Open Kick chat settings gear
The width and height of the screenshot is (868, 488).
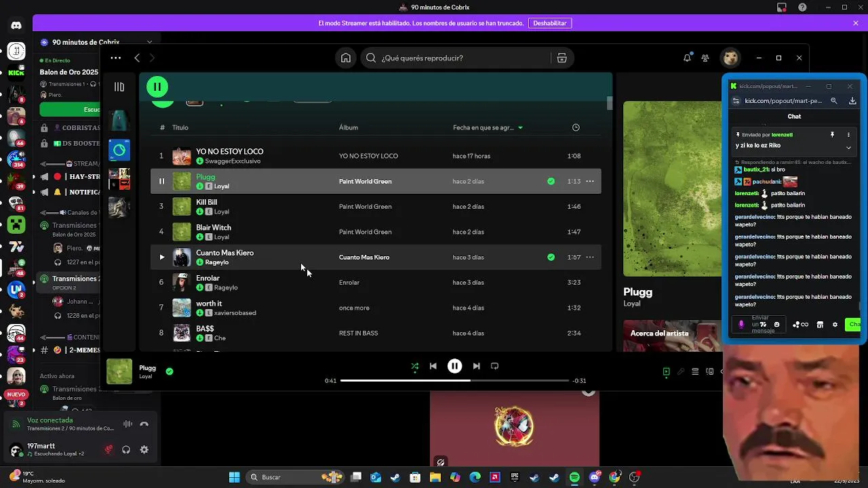click(x=835, y=325)
